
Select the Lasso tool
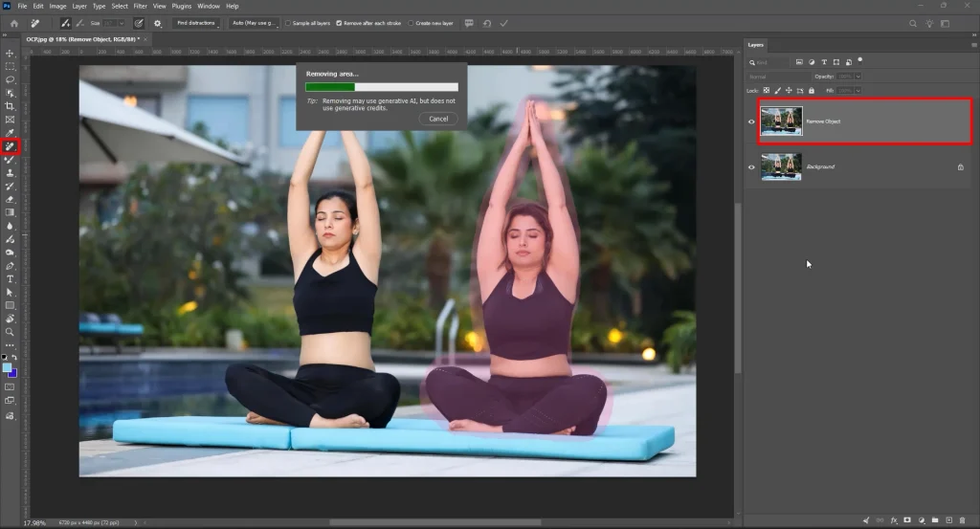pyautogui.click(x=10, y=80)
